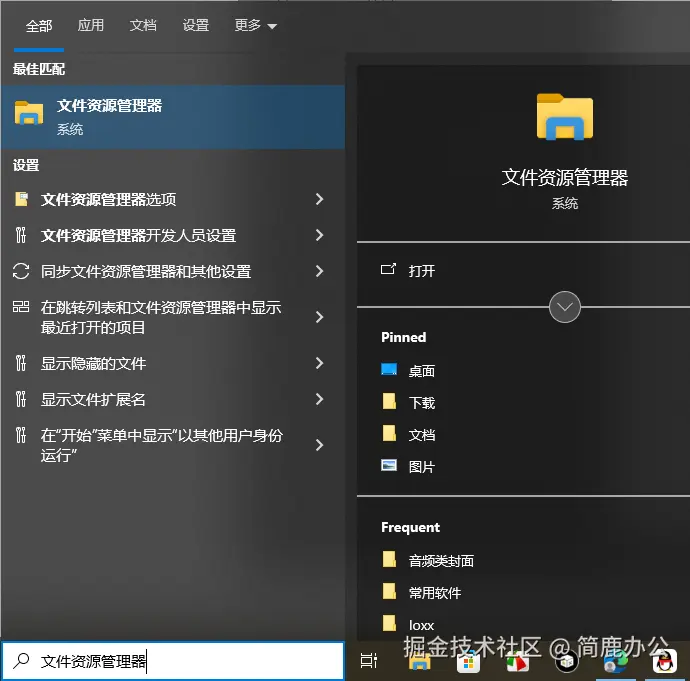Click the blue desktop icon for 桌面

389,369
